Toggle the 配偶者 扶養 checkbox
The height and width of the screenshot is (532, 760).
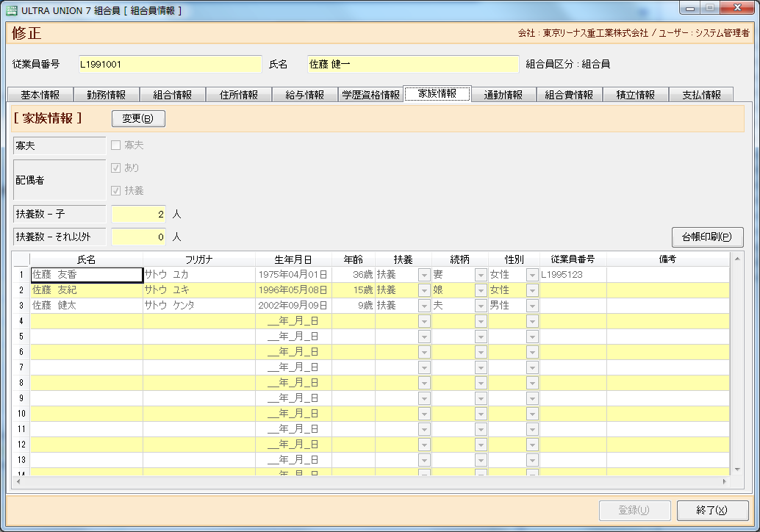click(116, 190)
